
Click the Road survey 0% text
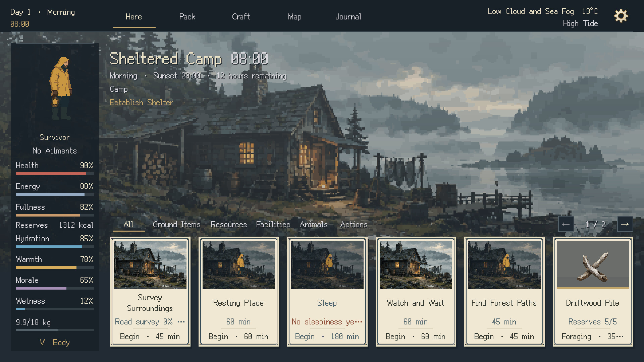coord(144,322)
